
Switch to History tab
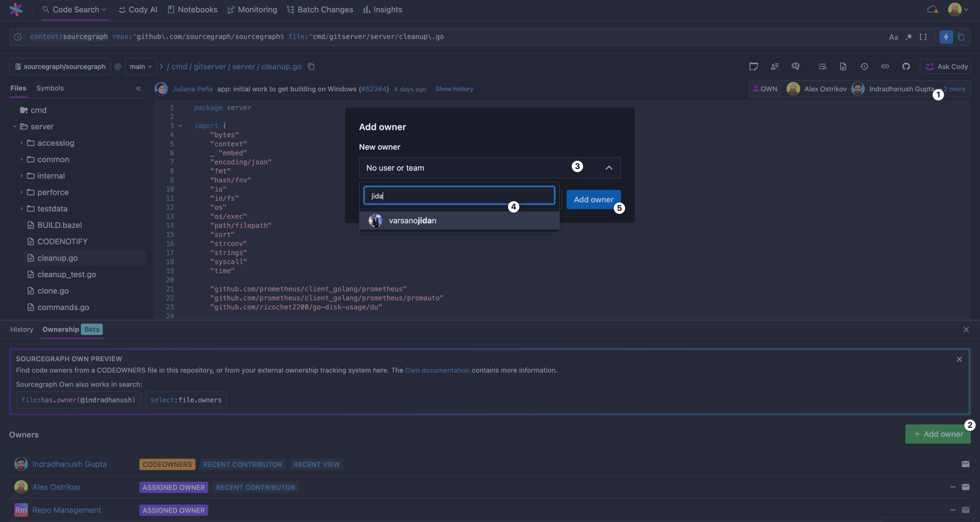click(x=22, y=329)
